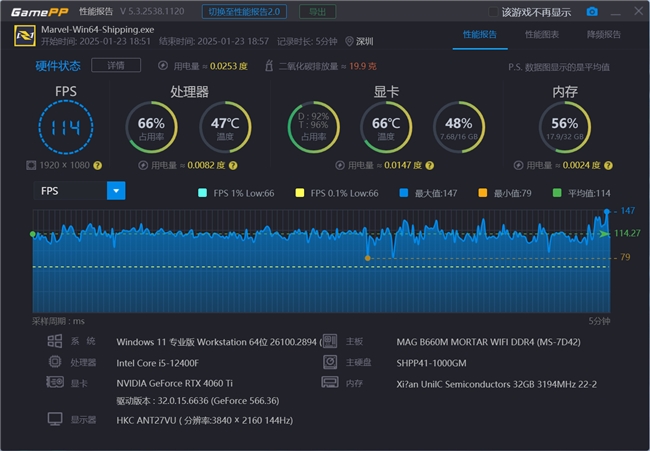This screenshot has height=451, width=650.
Task: Click the 79 minimum marker on the chart
Action: (368, 258)
